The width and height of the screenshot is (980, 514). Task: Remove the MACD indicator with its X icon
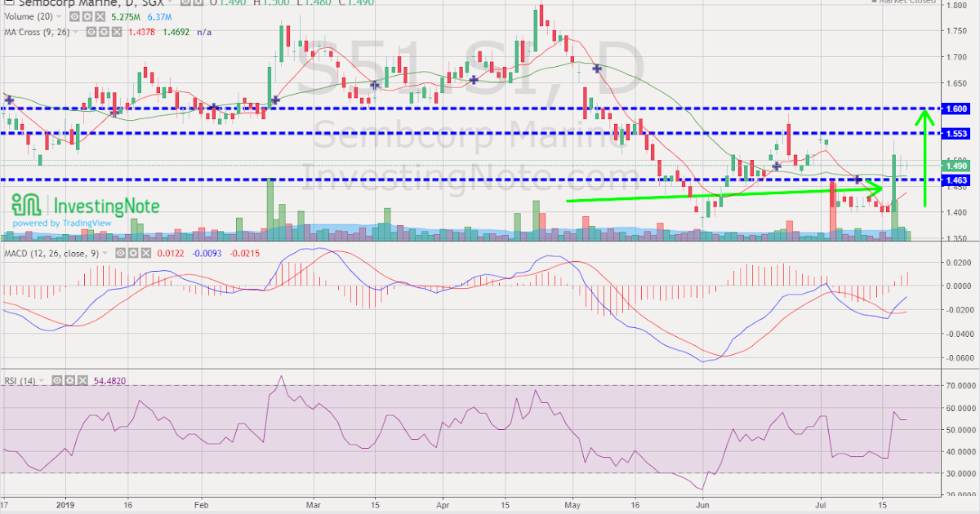tap(146, 253)
